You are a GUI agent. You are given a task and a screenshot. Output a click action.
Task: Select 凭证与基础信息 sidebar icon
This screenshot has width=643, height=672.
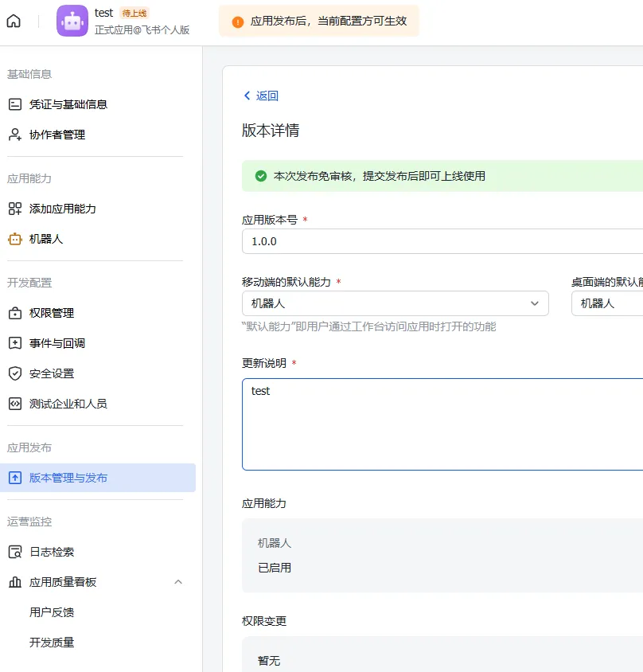[16, 103]
